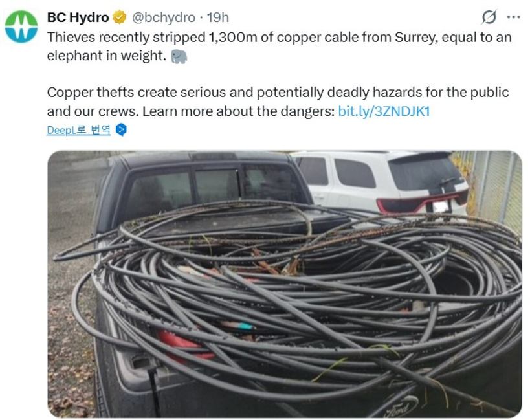Click the DeepL hexagon logo icon
This screenshot has width=530, height=420.
point(121,129)
